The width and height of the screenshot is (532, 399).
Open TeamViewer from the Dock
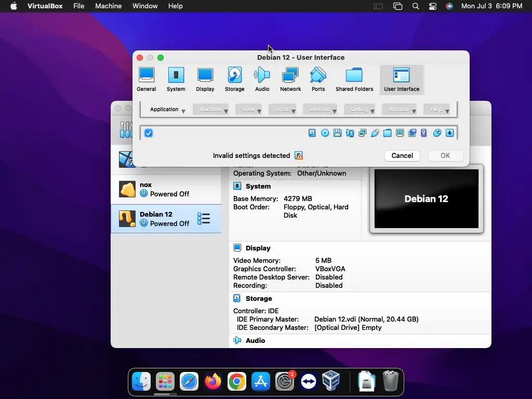pyautogui.click(x=308, y=381)
